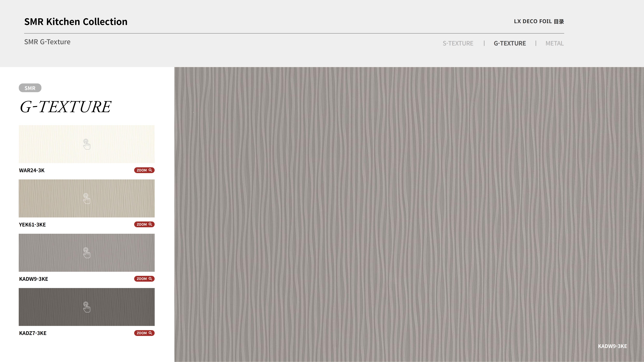
Task: Switch to the S-TEXTURE tab
Action: pos(458,43)
